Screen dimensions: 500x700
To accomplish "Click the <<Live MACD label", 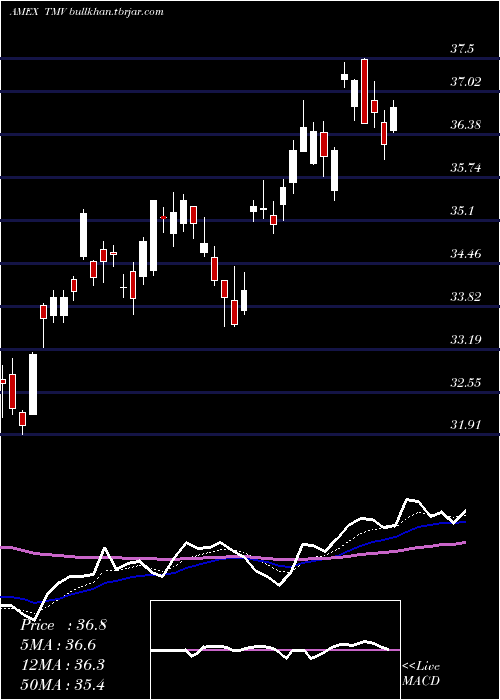I will point(421,674).
